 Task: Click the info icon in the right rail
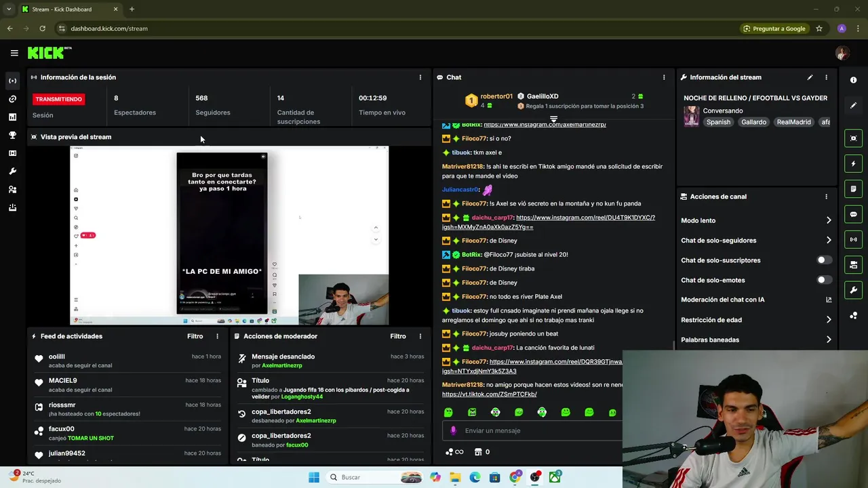point(853,80)
